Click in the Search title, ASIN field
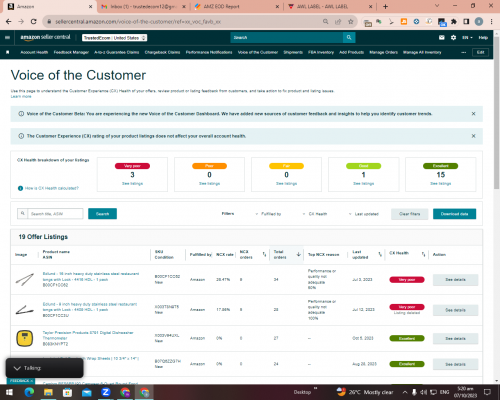 tap(55, 214)
